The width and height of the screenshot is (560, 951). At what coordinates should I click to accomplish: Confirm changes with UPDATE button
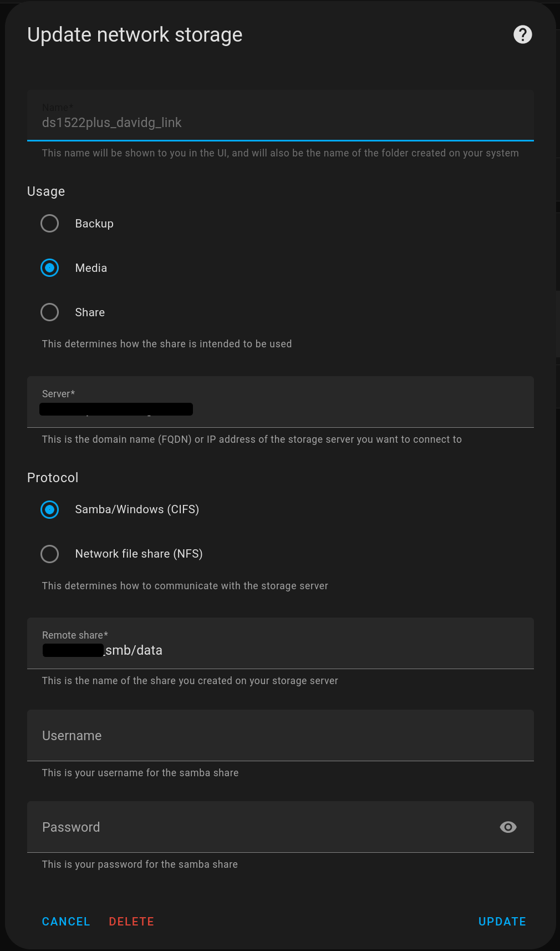click(x=502, y=922)
